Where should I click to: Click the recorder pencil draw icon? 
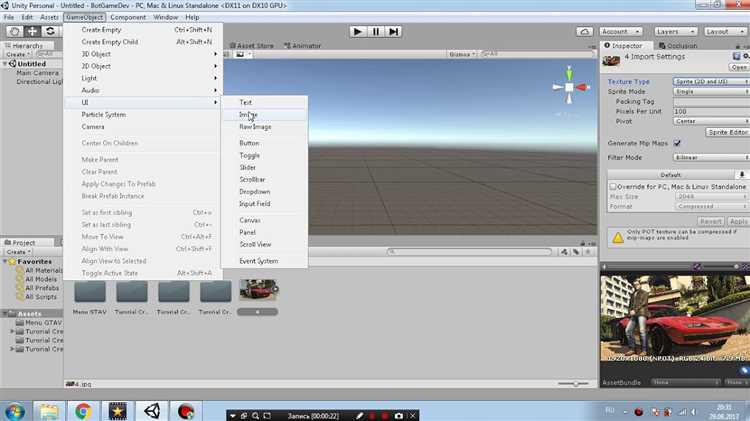(x=360, y=416)
